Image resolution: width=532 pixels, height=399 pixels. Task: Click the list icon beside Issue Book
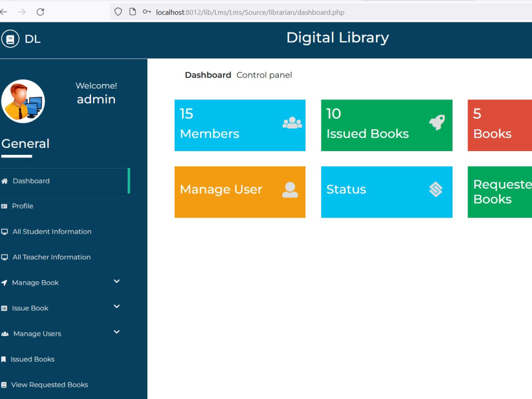(x=4, y=309)
